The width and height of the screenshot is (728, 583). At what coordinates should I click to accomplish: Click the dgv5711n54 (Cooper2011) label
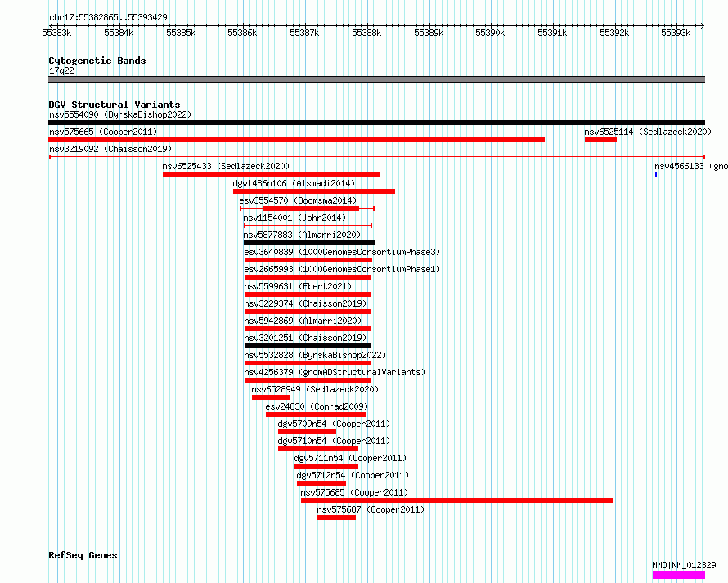click(x=350, y=458)
